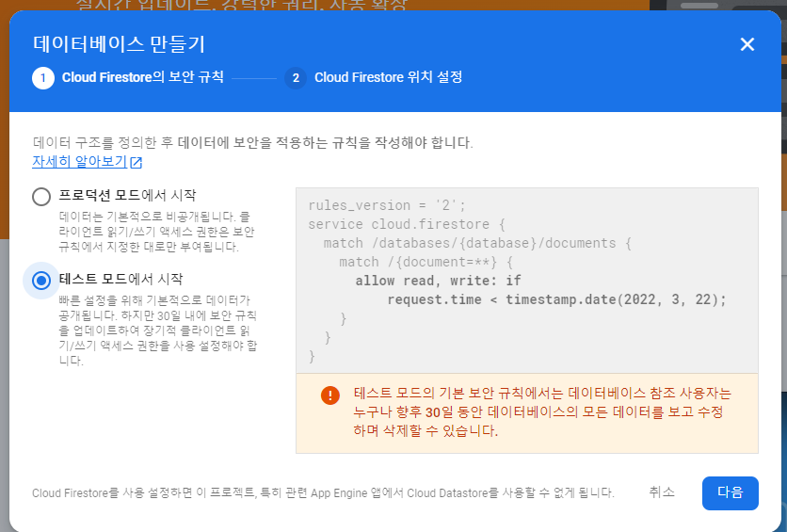Select 프로덕션 모드에서 시작 radio button

[x=41, y=197]
